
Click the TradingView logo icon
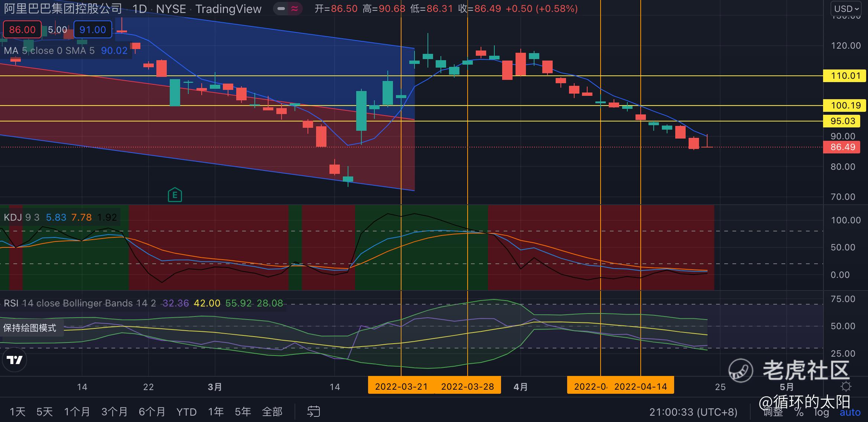click(14, 360)
